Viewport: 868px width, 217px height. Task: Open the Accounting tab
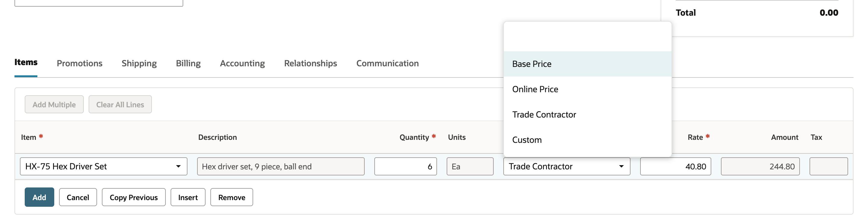[242, 63]
